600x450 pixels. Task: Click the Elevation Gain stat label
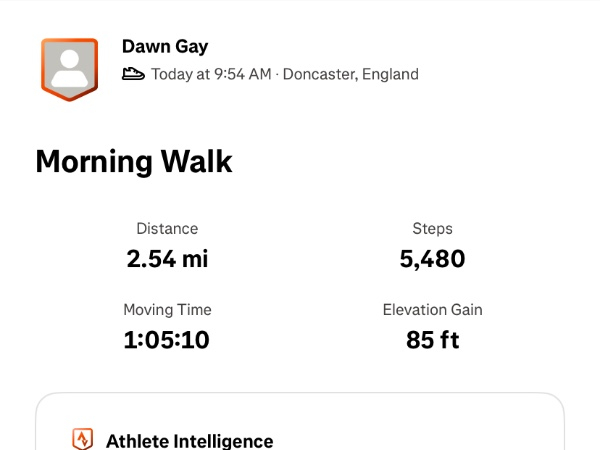click(x=432, y=310)
